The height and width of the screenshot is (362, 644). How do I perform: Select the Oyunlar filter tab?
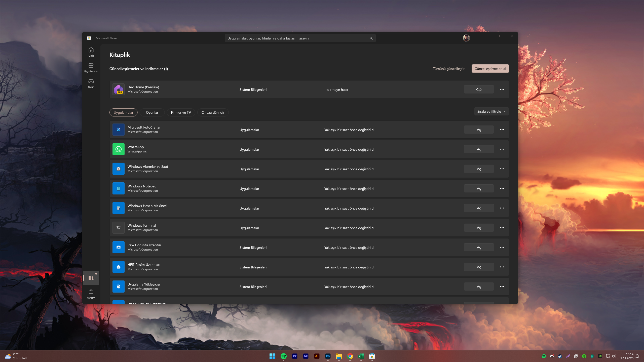tap(152, 112)
